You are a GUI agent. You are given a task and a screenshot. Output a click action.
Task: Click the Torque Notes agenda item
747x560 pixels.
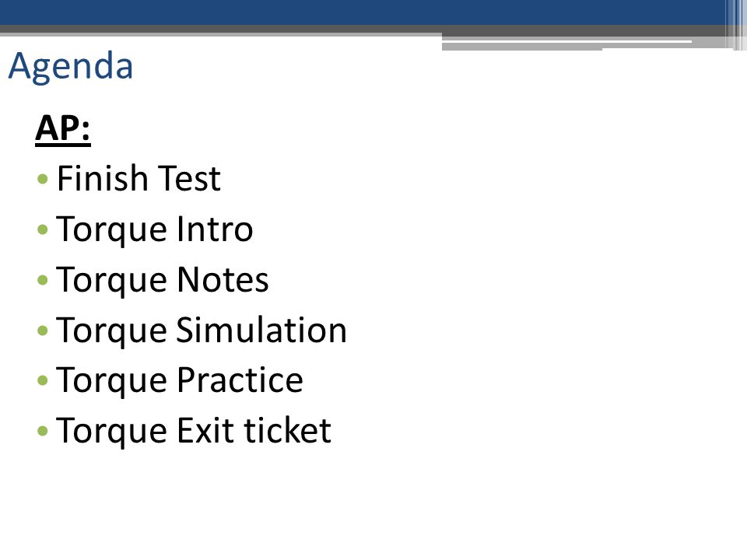[x=163, y=280]
